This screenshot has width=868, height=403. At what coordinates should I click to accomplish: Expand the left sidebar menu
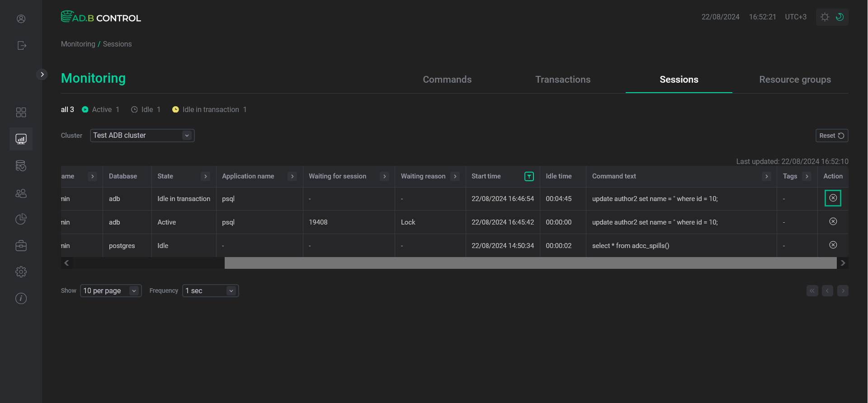[42, 74]
